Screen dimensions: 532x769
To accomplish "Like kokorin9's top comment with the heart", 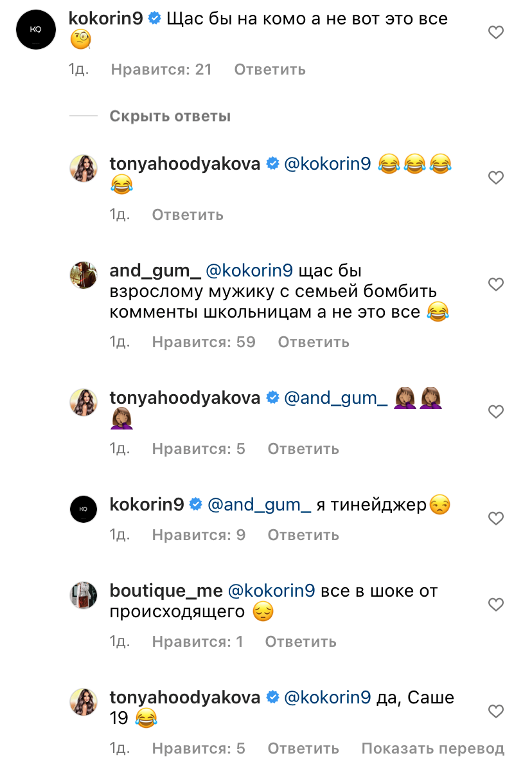I will tap(496, 32).
